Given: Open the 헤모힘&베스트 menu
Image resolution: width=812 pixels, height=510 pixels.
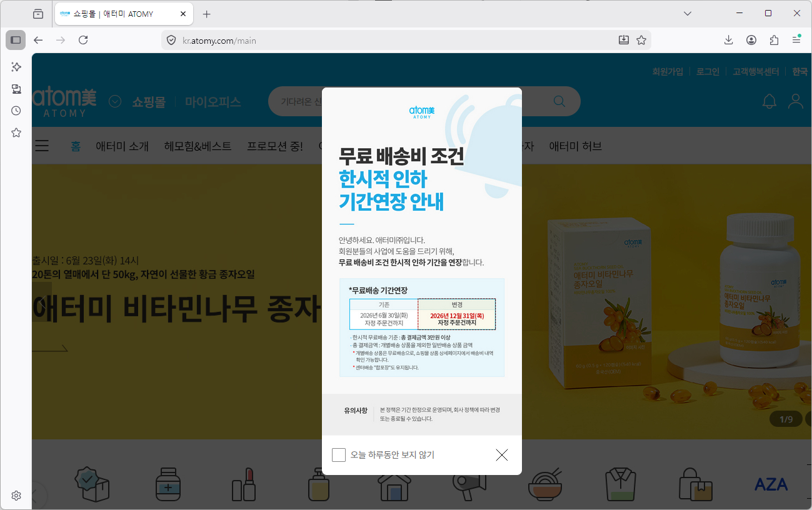Looking at the screenshot, I should click(198, 146).
